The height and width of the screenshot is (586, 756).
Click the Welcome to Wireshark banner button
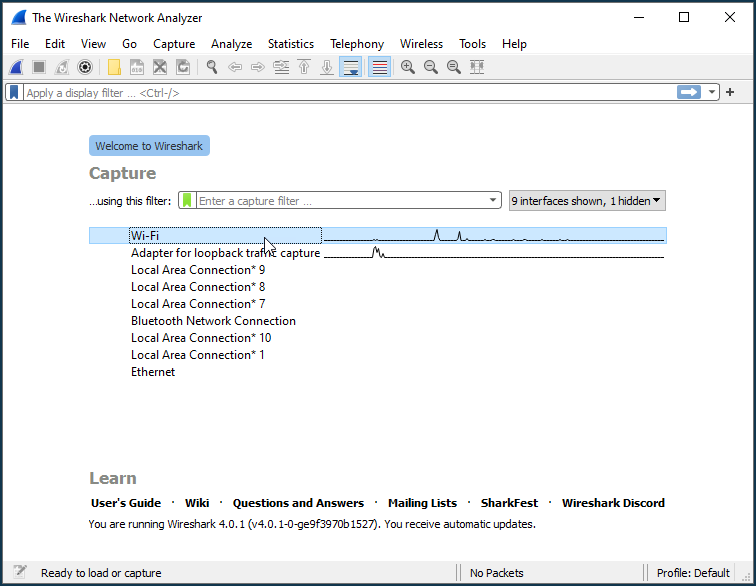tap(149, 146)
